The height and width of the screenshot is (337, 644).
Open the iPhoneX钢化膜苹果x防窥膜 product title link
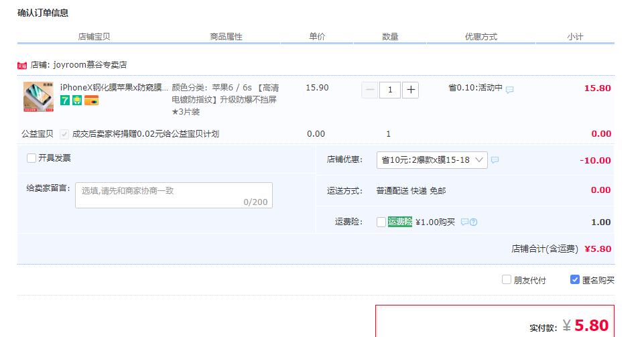(x=114, y=87)
